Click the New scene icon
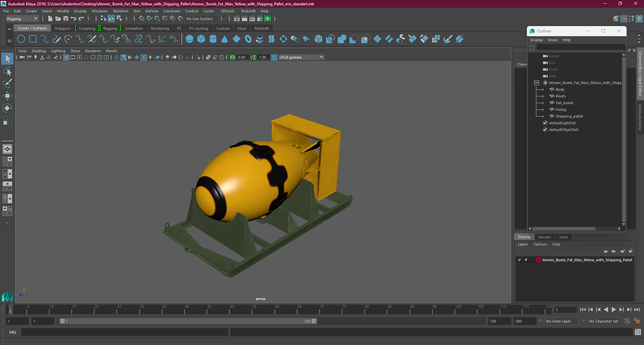 [50, 19]
